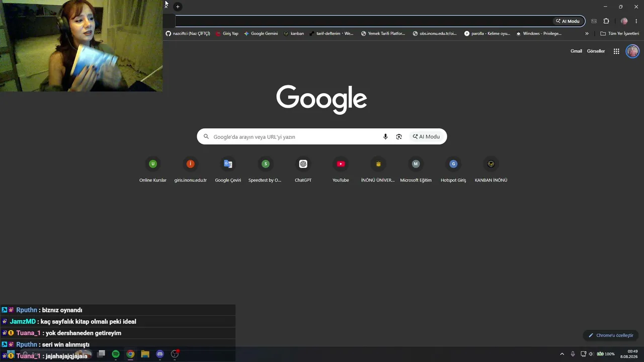Open the Speedtest by O... shortcut
The height and width of the screenshot is (362, 644).
[x=265, y=169]
